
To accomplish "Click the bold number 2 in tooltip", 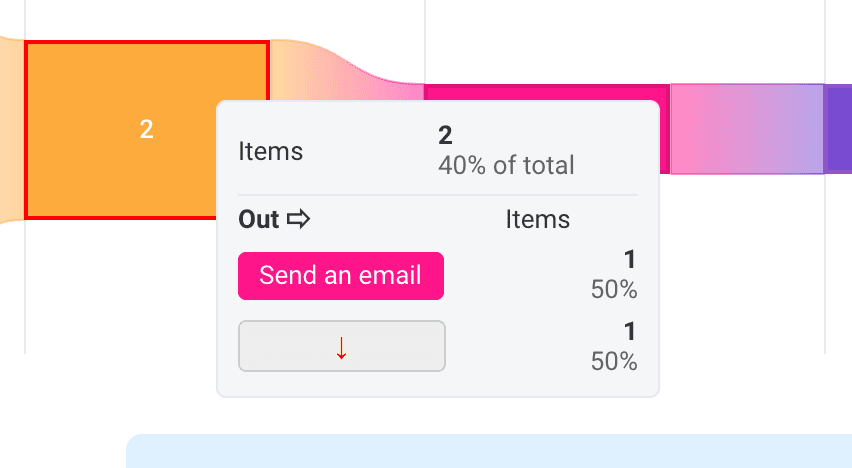I will coord(445,135).
